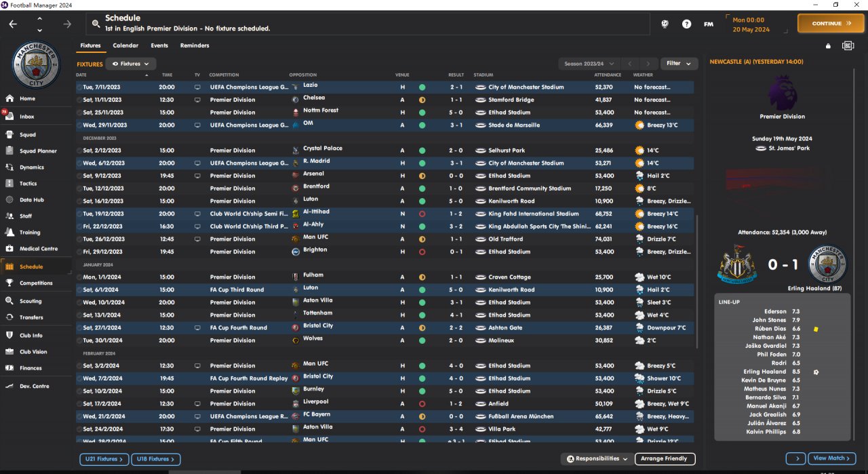
Task: Open Competitions in sidebar
Action: pos(36,283)
